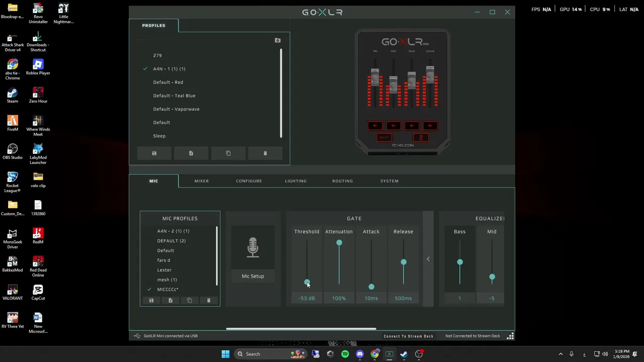Open the profiles folder icon
The width and height of the screenshot is (644, 362).
[x=278, y=40]
